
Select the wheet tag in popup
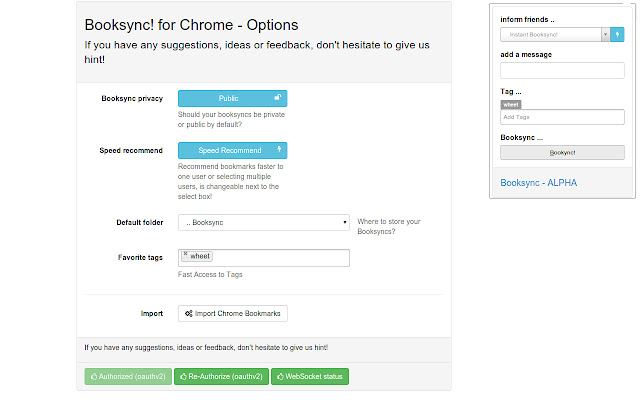[511, 105]
